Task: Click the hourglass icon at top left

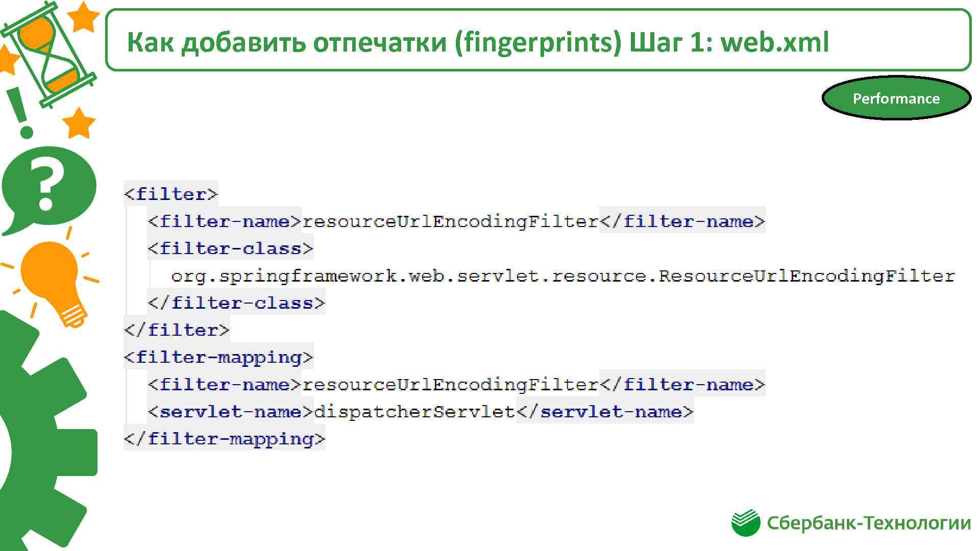Action: pyautogui.click(x=48, y=54)
